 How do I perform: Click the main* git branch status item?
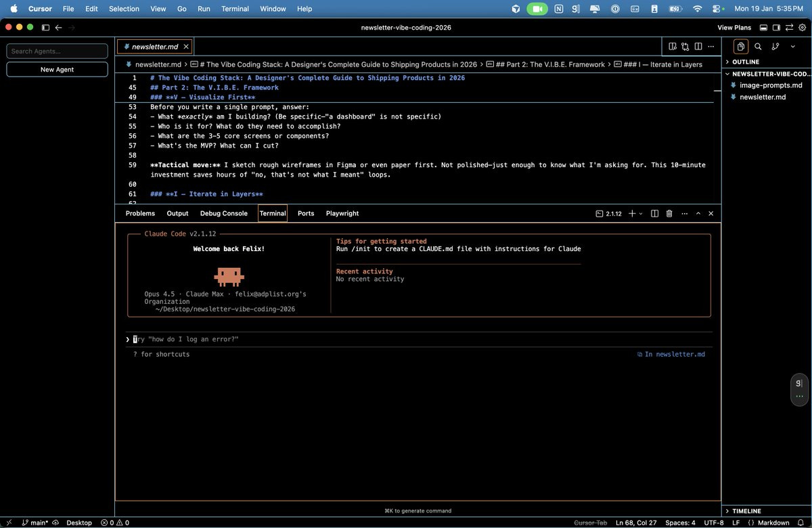coord(35,523)
